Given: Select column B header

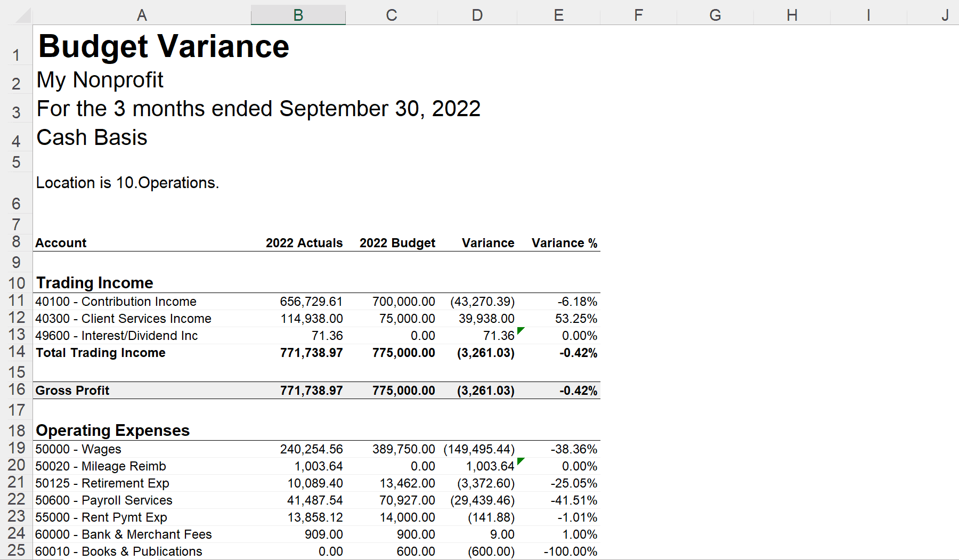Looking at the screenshot, I should (x=298, y=15).
